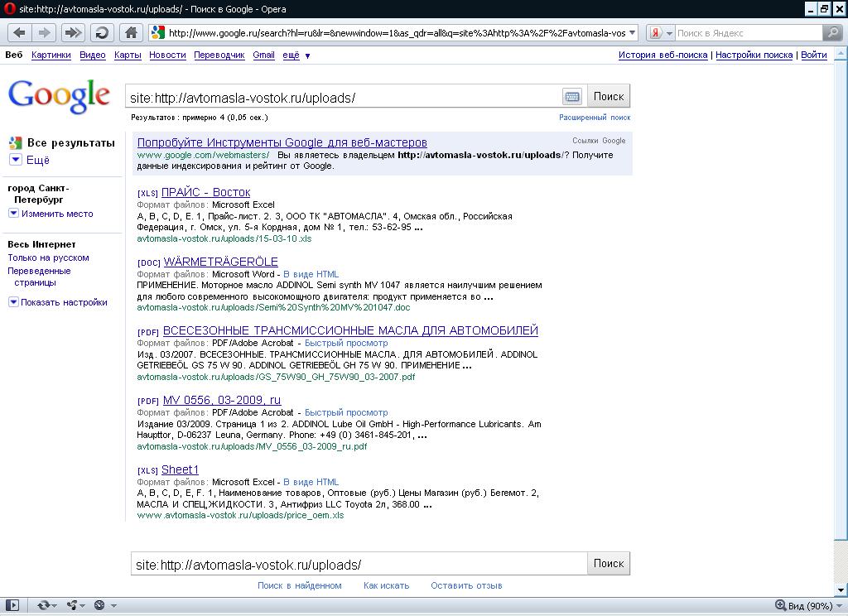The image size is (848, 616).
Task: Click Поиск в найденном link
Action: point(300,585)
